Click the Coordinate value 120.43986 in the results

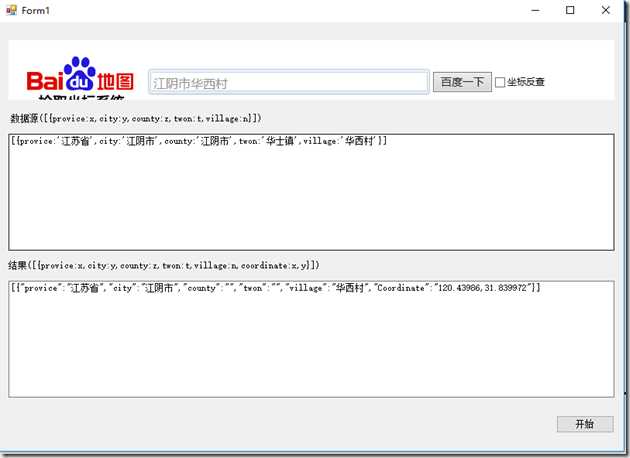pyautogui.click(x=459, y=288)
